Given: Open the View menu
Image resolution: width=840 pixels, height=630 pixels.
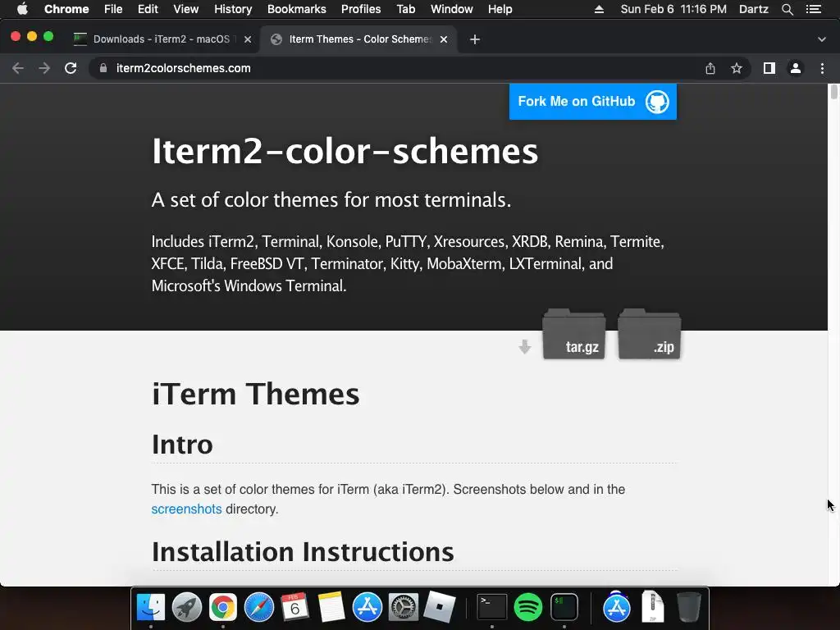Looking at the screenshot, I should pos(186,9).
